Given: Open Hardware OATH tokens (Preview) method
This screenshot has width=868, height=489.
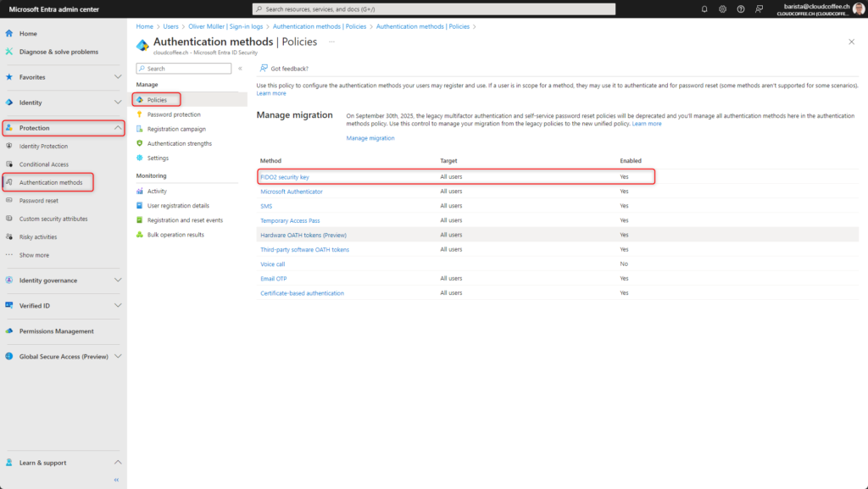Looking at the screenshot, I should click(x=303, y=235).
